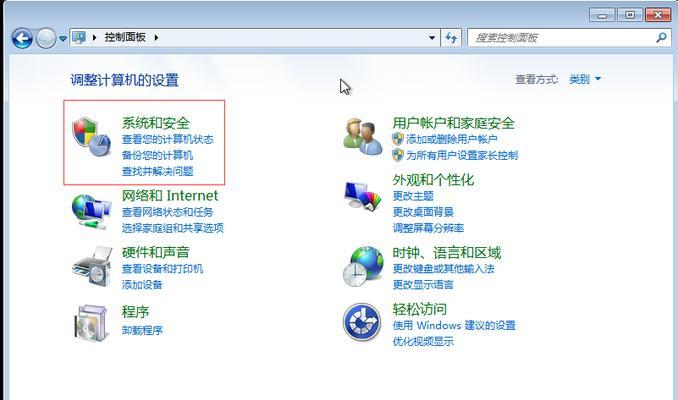Click the Appearance and Personalization monitor icon
This screenshot has height=400, width=678.
(x=363, y=196)
